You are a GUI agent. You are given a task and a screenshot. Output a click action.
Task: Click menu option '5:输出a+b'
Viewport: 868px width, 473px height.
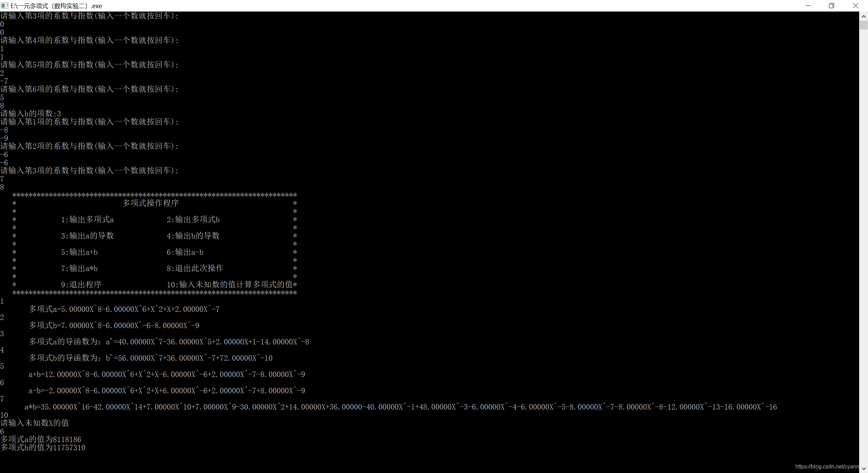79,252
